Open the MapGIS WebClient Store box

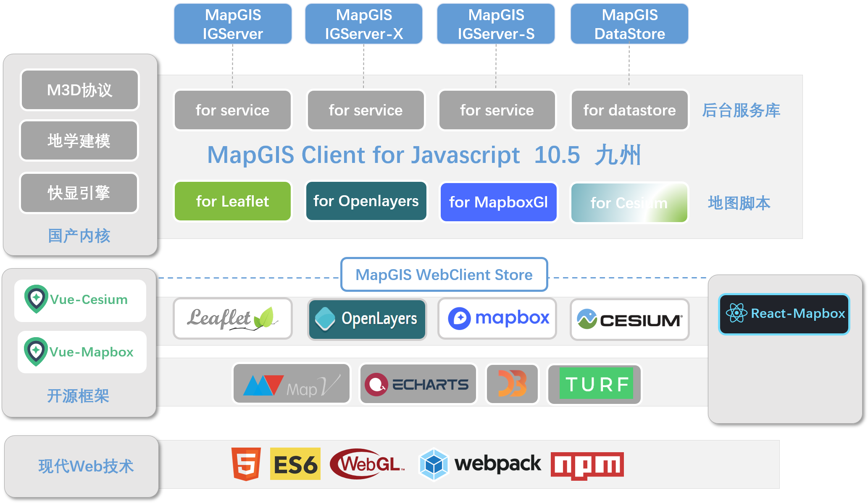coord(444,275)
